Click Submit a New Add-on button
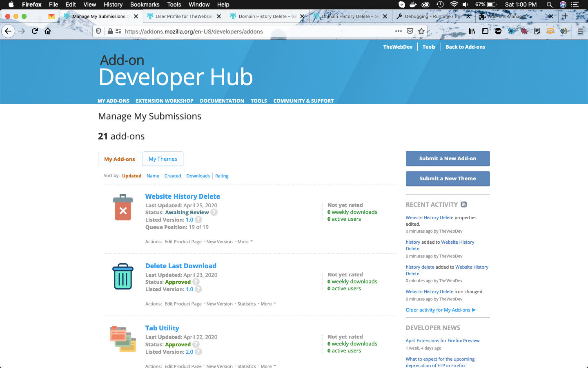This screenshot has width=588, height=368. click(448, 158)
